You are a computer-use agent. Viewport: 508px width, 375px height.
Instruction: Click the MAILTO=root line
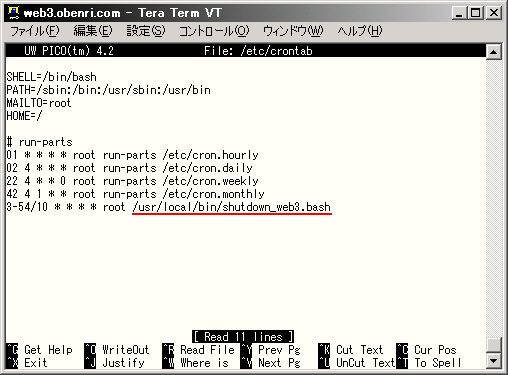[39, 103]
